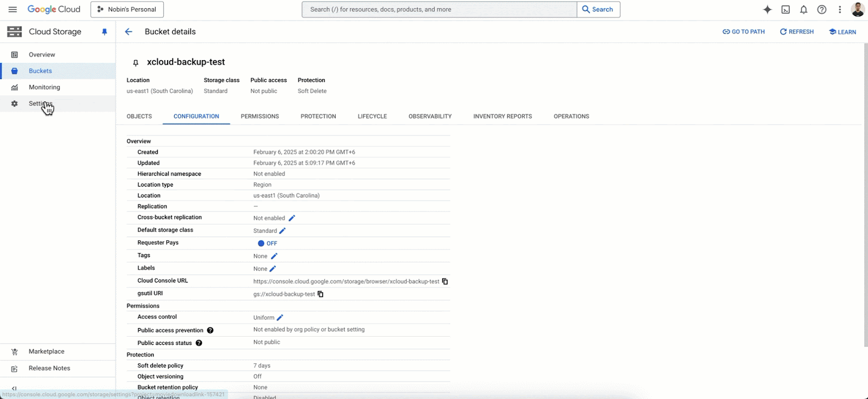The image size is (868, 399).
Task: Click the Google Cloud logo
Action: (x=54, y=9)
